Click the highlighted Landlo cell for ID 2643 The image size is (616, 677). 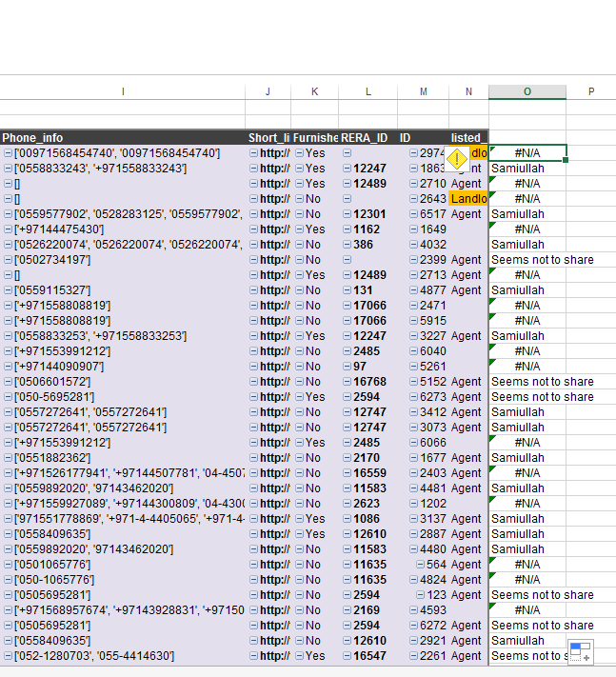[468, 199]
